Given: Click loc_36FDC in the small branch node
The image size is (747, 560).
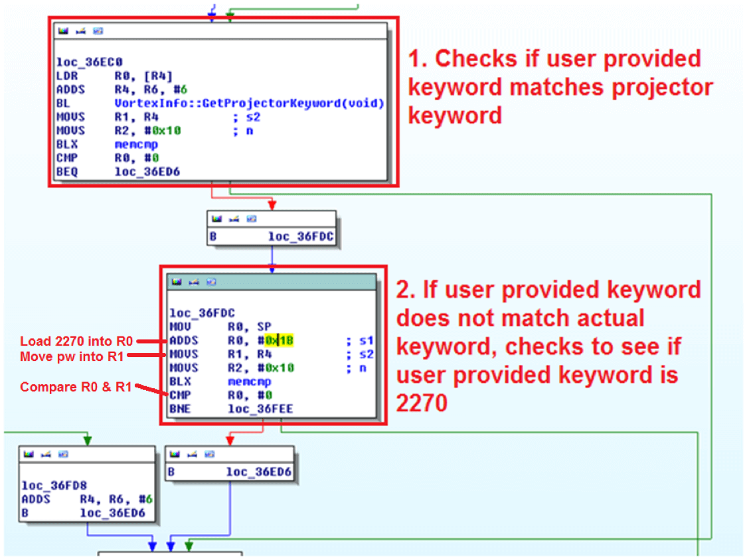Looking at the screenshot, I should pyautogui.click(x=301, y=237).
